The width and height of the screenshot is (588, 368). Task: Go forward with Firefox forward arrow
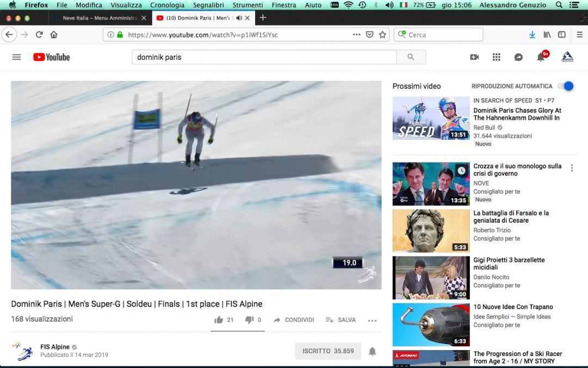(x=24, y=34)
